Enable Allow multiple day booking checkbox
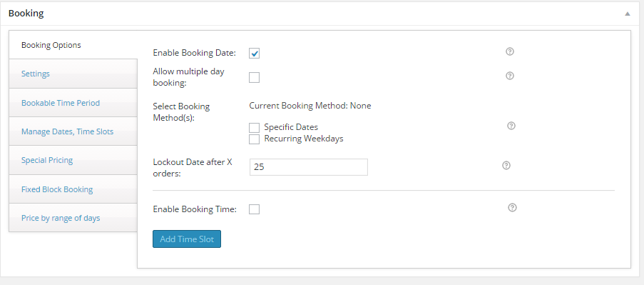The image size is (644, 285). 254,77
